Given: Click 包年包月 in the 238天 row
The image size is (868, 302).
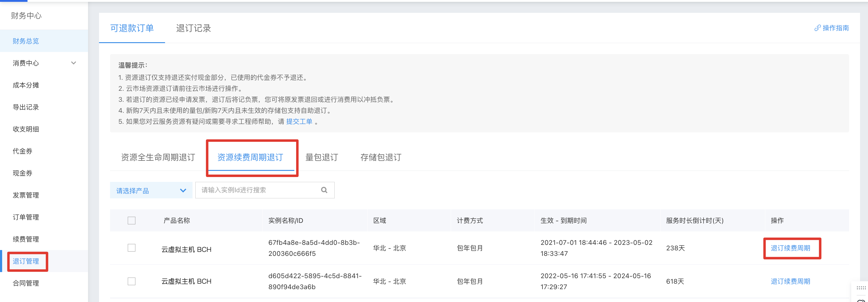Looking at the screenshot, I should click(470, 248).
